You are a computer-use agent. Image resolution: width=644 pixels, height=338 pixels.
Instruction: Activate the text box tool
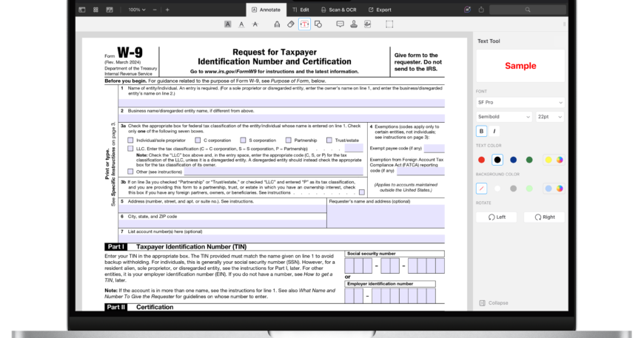click(x=304, y=24)
